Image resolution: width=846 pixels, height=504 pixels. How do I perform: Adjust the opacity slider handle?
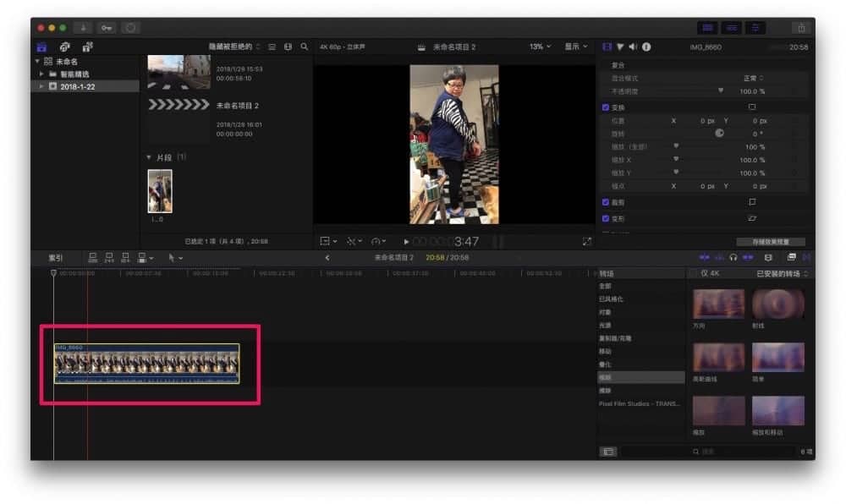(720, 90)
